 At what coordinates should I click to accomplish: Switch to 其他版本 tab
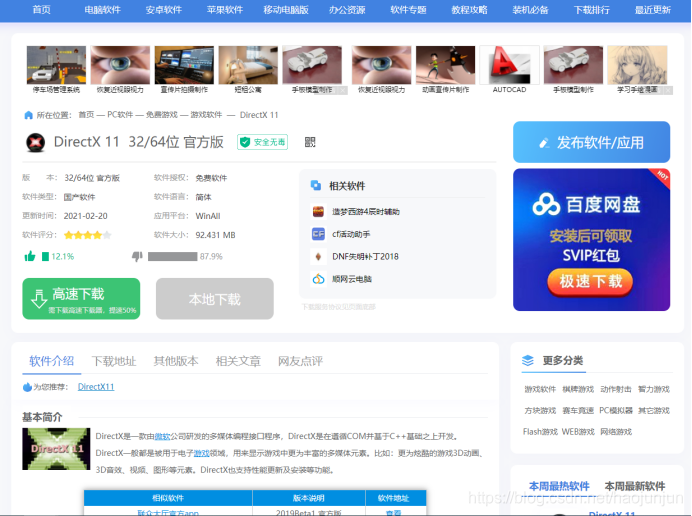click(x=176, y=361)
